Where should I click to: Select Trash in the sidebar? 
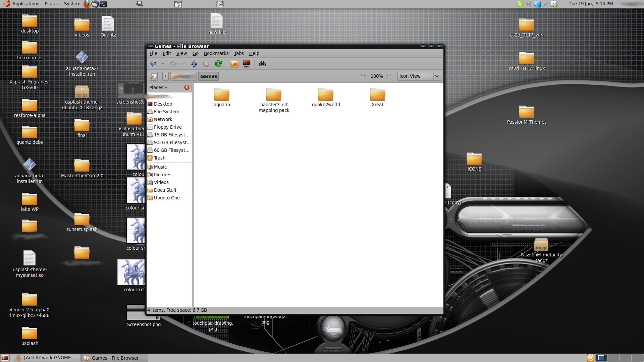[x=169, y=158]
